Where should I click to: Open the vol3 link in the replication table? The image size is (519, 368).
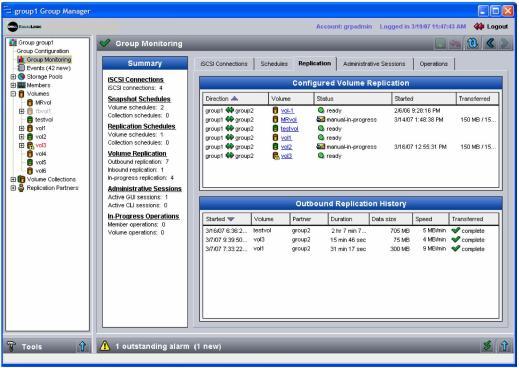[x=286, y=156]
